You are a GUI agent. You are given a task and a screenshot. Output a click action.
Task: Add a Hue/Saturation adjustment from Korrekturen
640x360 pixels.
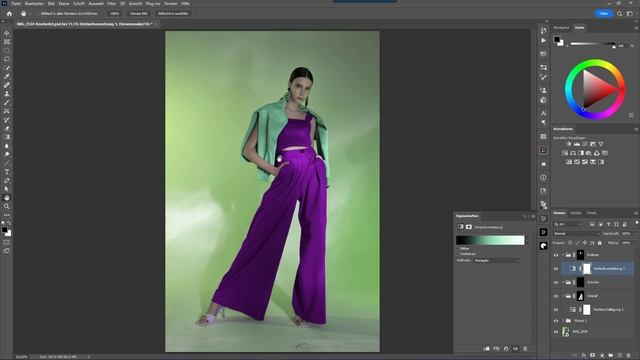click(565, 153)
